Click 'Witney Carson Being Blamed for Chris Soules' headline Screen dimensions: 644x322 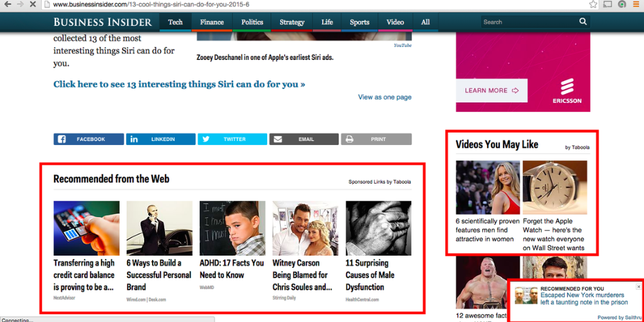[302, 275]
